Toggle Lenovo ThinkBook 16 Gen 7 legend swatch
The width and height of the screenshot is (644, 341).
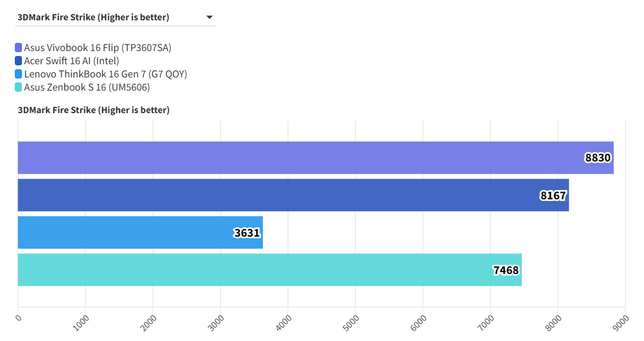[x=19, y=74]
